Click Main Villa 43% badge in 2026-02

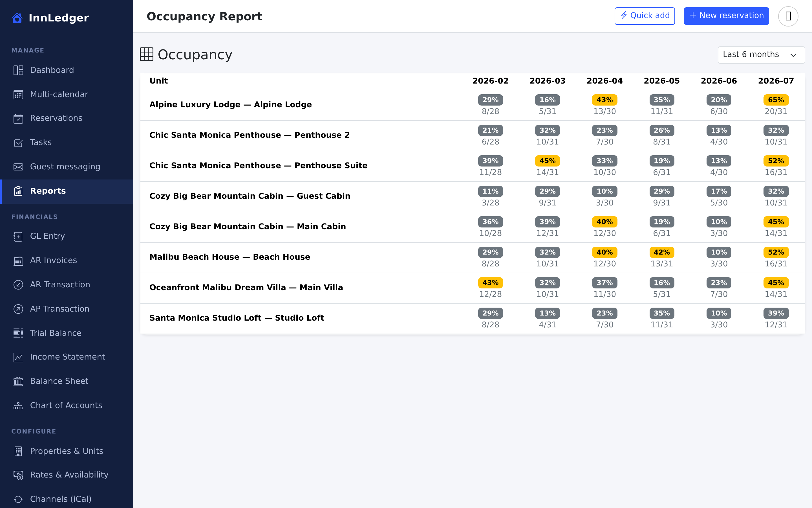(490, 283)
